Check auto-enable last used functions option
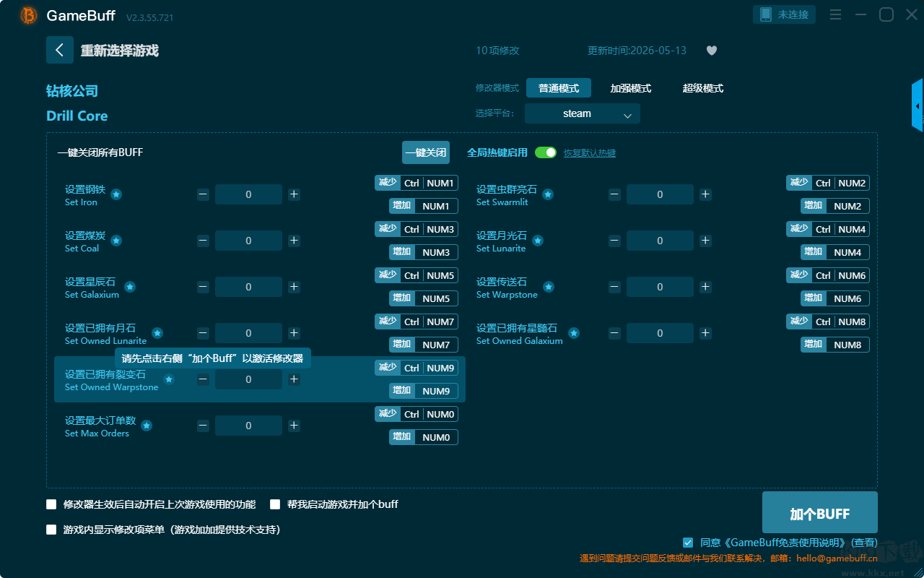The height and width of the screenshot is (578, 924). tap(51, 504)
